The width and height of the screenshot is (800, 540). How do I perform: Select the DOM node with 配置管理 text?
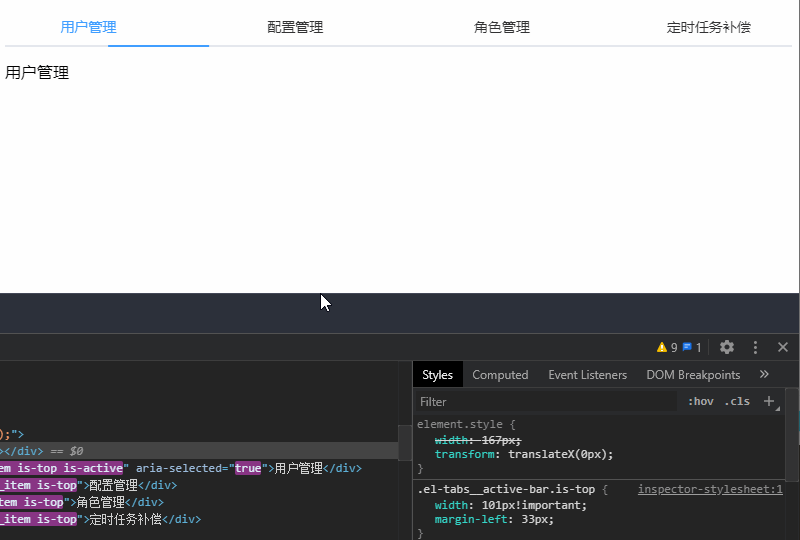[89, 485]
